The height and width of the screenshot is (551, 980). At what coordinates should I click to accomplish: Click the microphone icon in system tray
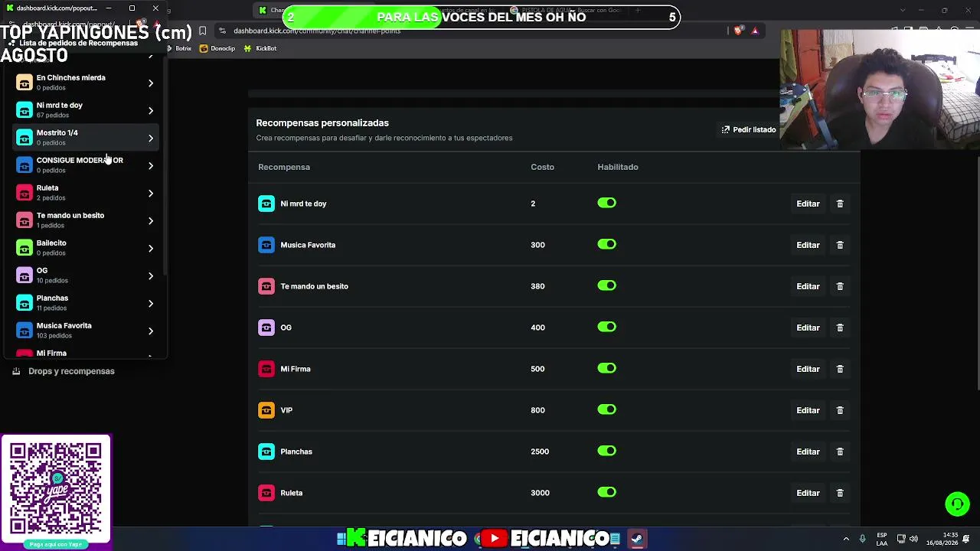[863, 539]
